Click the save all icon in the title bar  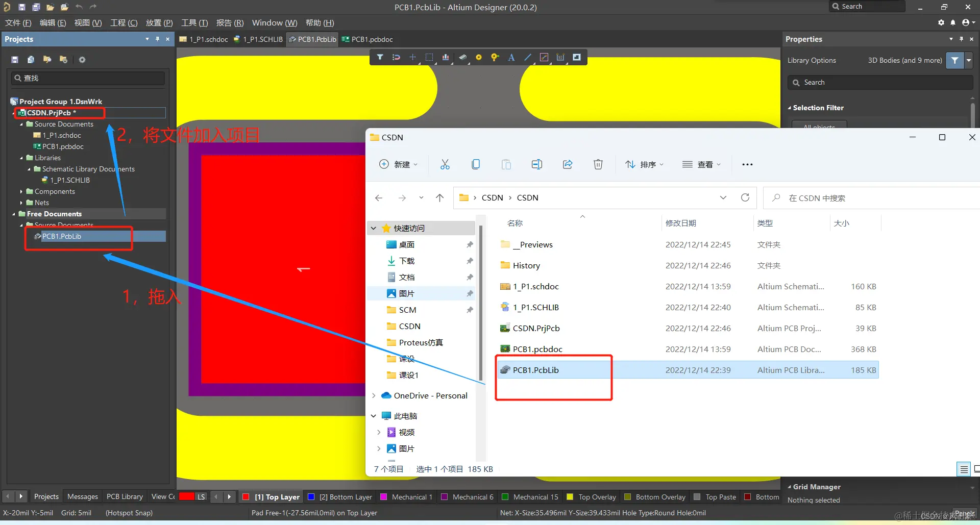[x=36, y=7]
